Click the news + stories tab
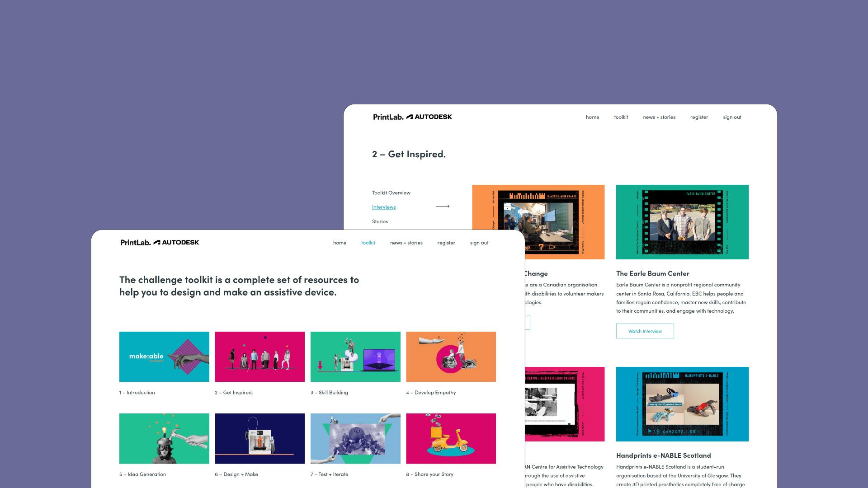This screenshot has height=488, width=868. tap(406, 243)
